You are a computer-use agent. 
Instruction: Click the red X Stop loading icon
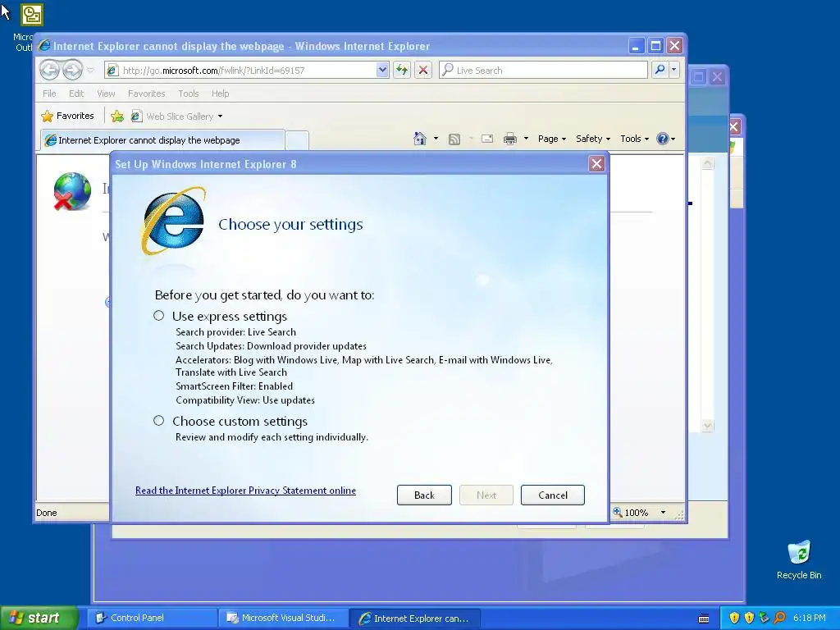tap(423, 71)
